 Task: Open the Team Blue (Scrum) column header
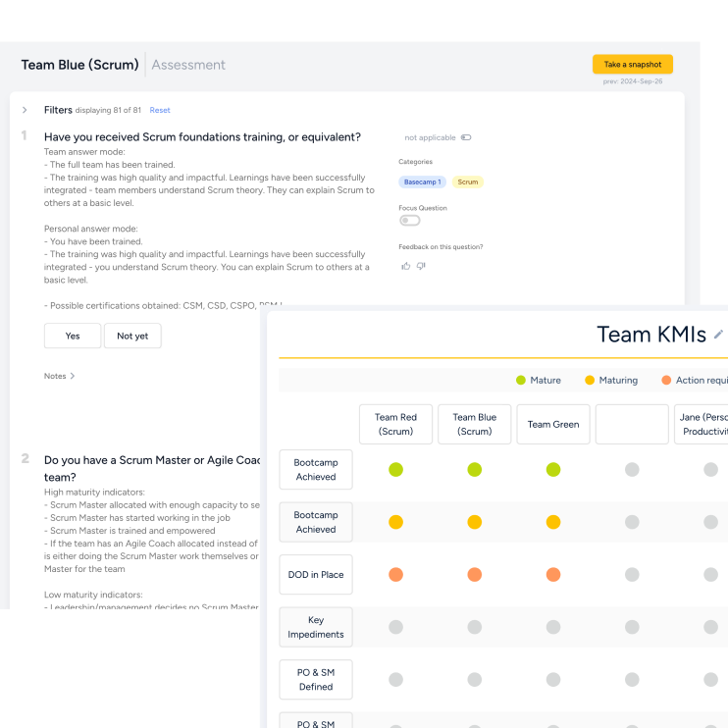click(474, 424)
